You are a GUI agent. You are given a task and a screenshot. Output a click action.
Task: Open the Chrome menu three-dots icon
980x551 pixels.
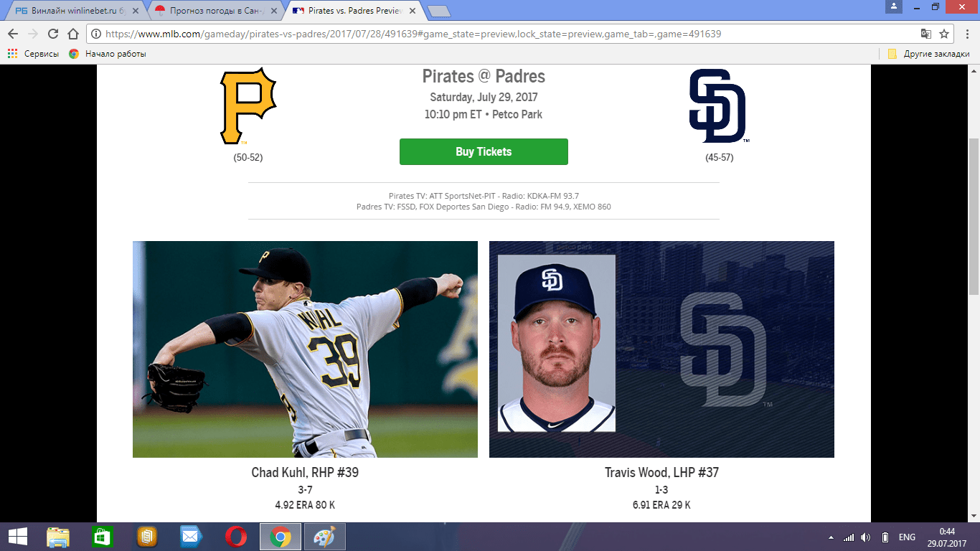click(x=966, y=34)
